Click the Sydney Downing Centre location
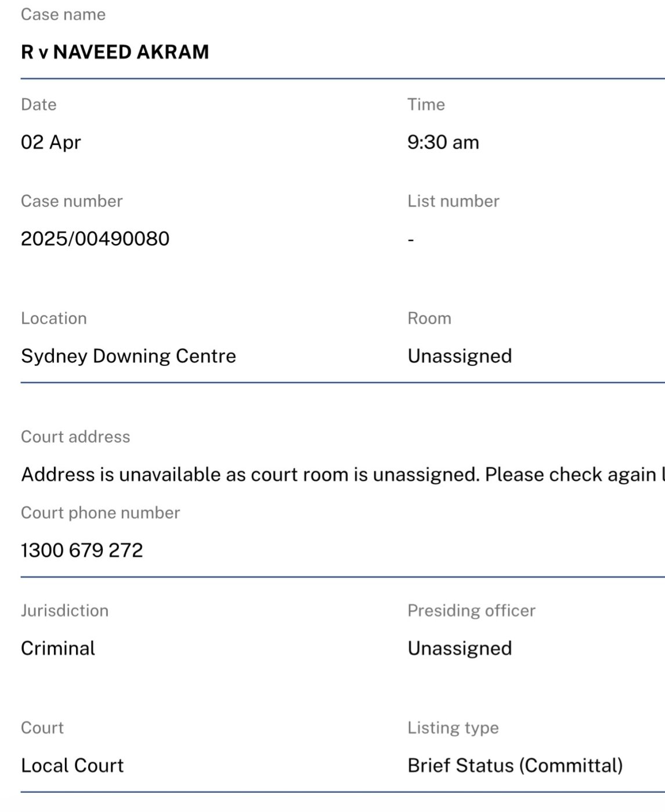Screen dimensions: 665x812 point(128,356)
